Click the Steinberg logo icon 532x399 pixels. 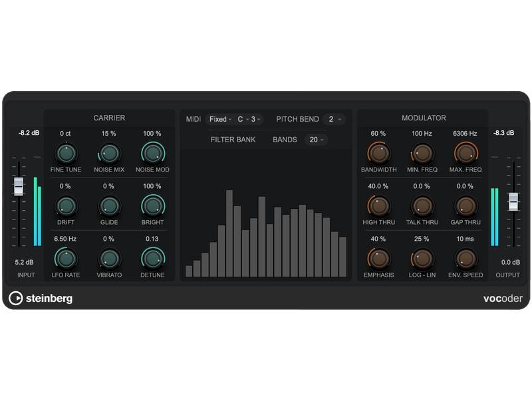point(15,298)
